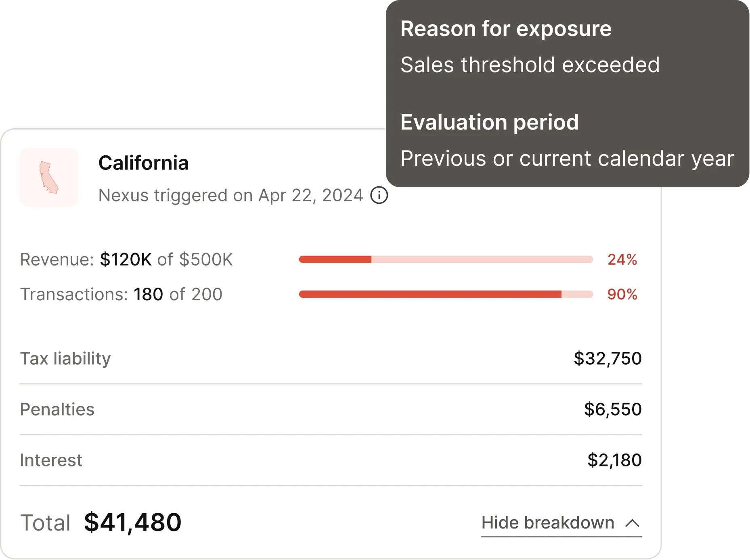
Task: Click the Revenue progress bar
Action: pos(446,259)
